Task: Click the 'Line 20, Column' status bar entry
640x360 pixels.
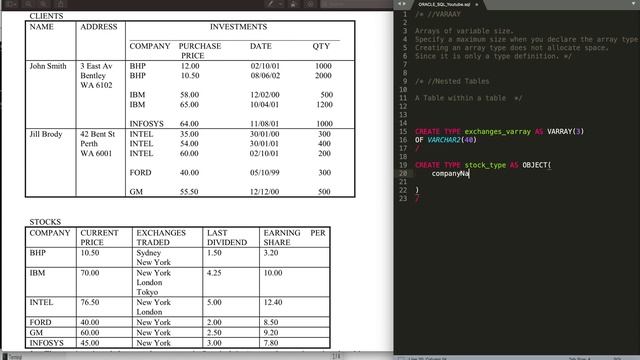Action: (428, 358)
